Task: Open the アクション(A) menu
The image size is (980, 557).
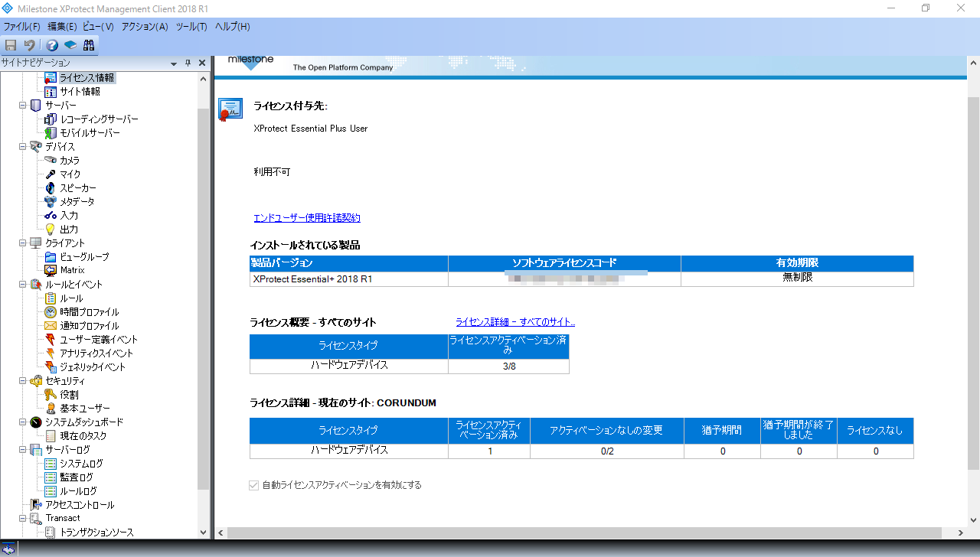Action: (145, 27)
